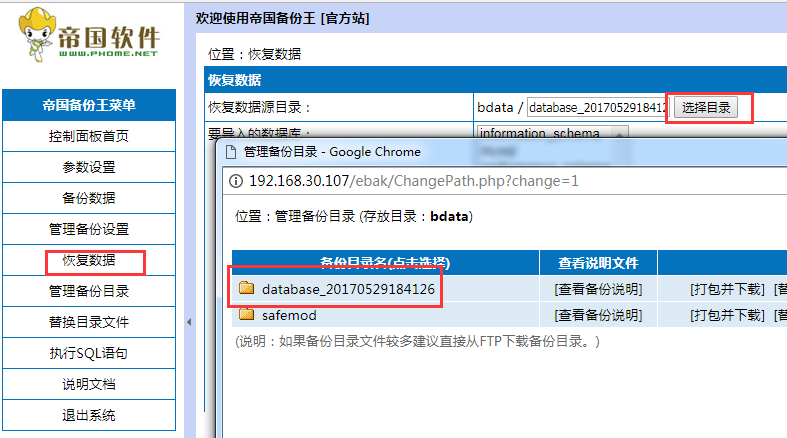Viewport: 787px width, 438px height.
Task: Open 执行SQL语句 menu item
Action: coord(89,353)
